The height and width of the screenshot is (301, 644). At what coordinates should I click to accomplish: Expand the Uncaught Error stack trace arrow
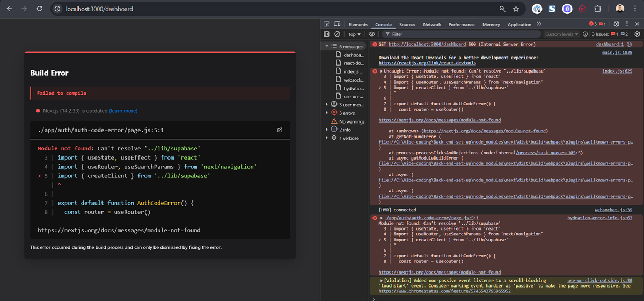point(382,71)
